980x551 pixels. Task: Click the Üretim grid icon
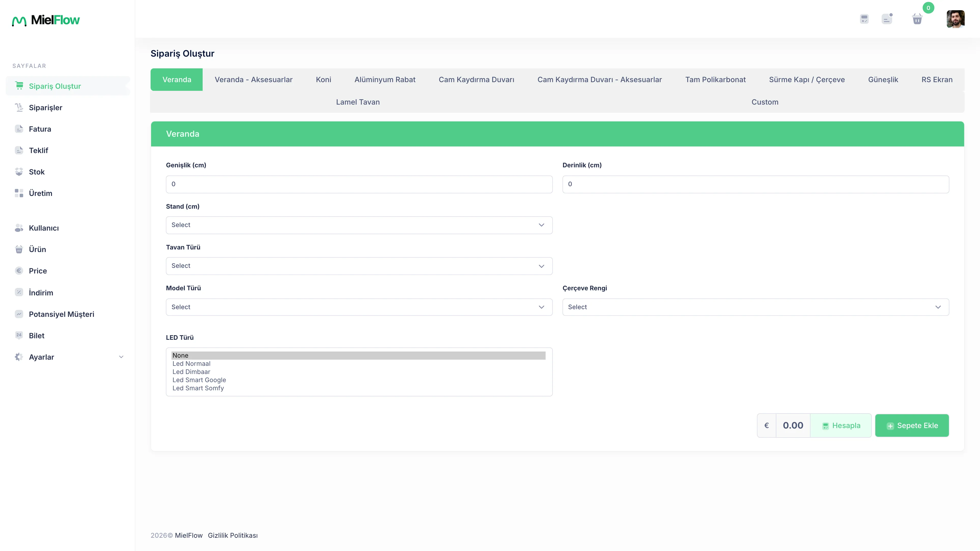click(19, 193)
